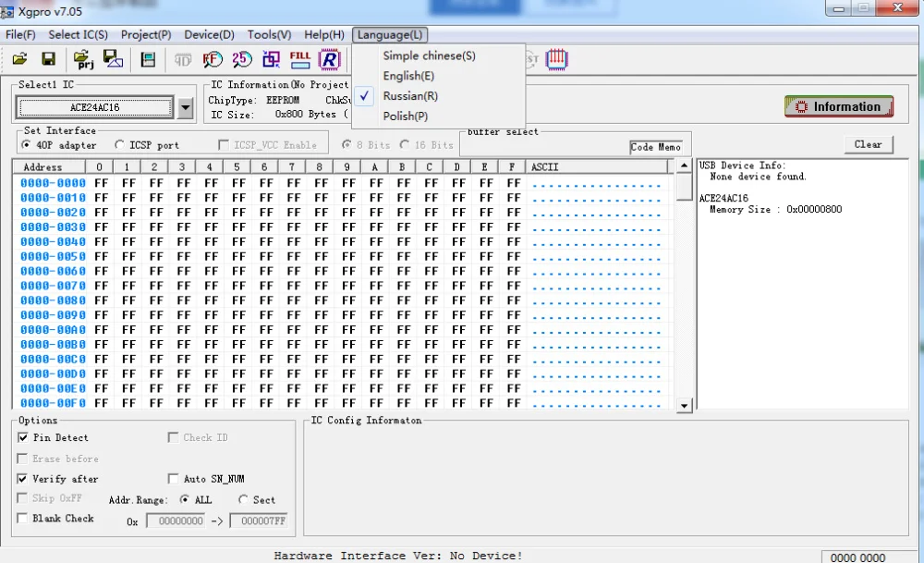Screen dimensions: 924x563
Task: Open the Select IC menu
Action: pos(78,35)
